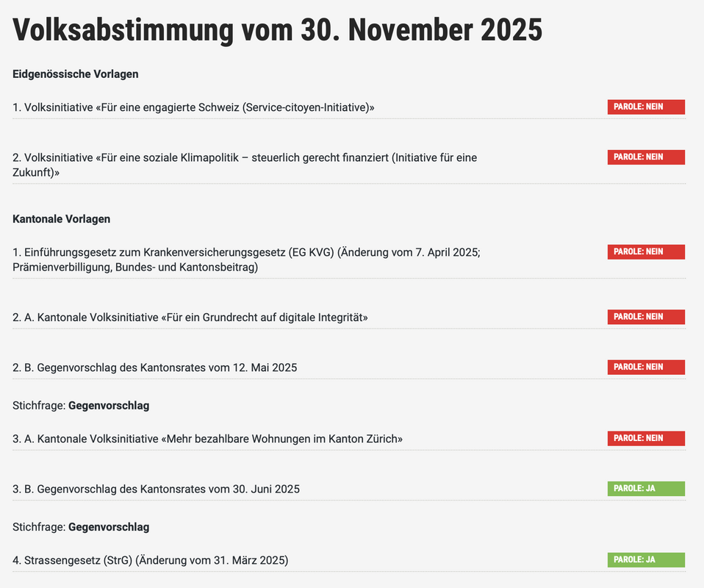Open the «Mehr bezahlbare Wohnungen» initiative
Viewport: 704px width, 588px height.
(208, 439)
